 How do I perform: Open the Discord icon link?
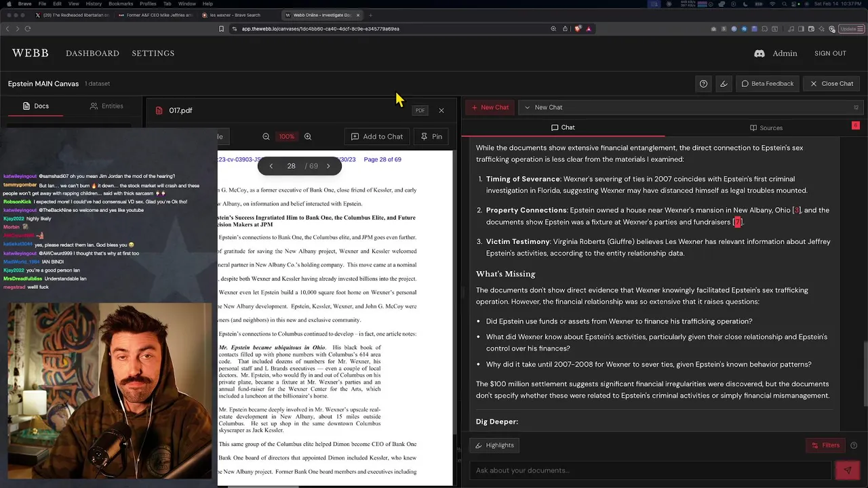pos(759,53)
